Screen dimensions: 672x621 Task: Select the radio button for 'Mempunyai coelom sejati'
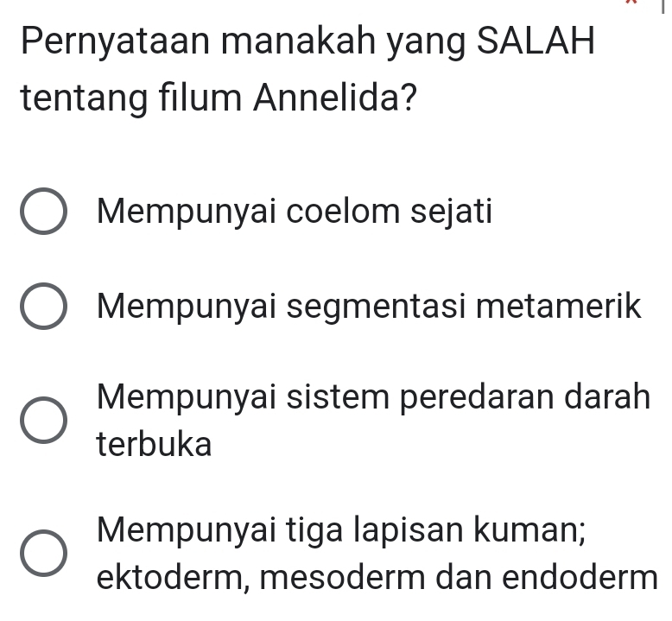point(43,211)
